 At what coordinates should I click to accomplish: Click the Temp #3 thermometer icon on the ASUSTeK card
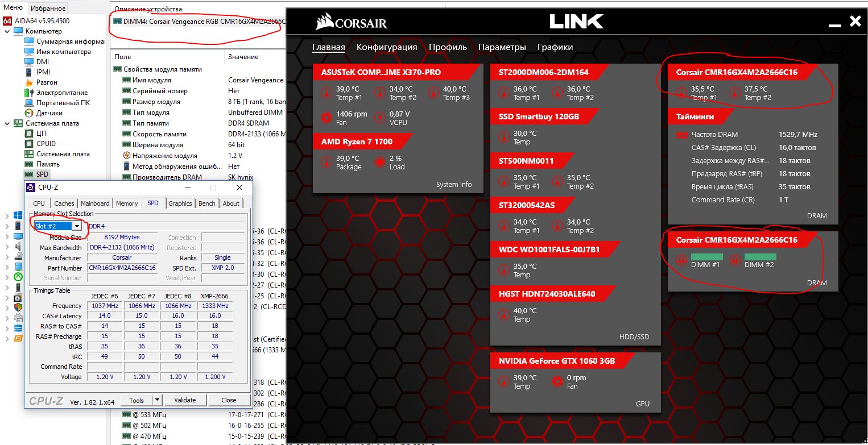(433, 93)
